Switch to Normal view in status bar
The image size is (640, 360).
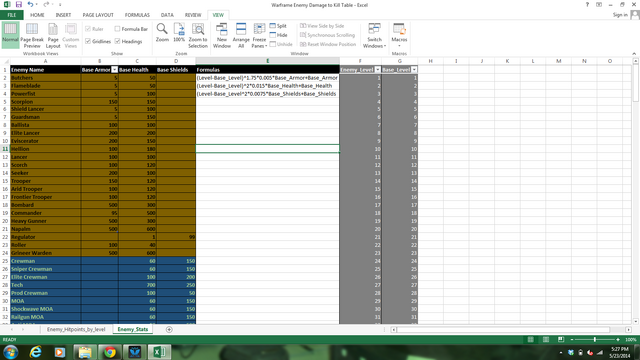[531, 340]
